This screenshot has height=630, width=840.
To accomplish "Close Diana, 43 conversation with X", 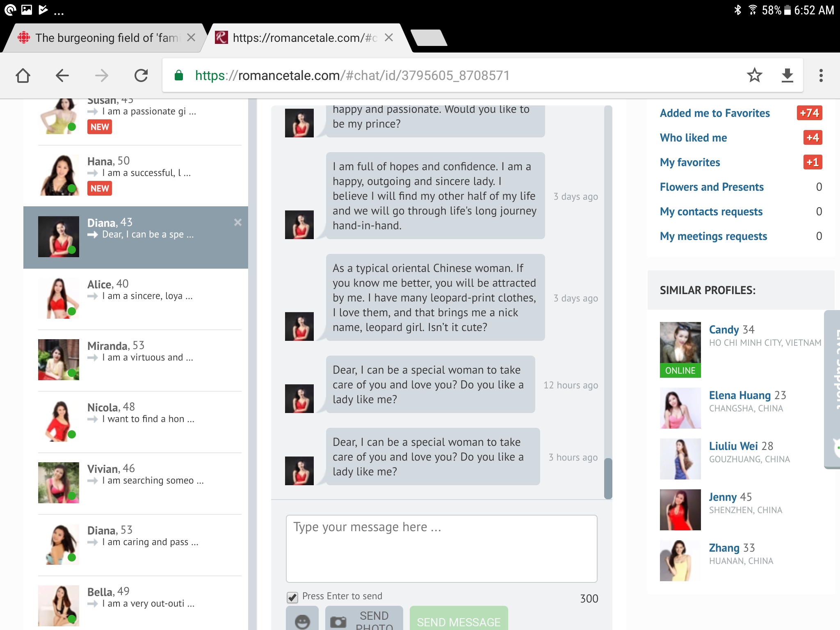I will click(237, 222).
